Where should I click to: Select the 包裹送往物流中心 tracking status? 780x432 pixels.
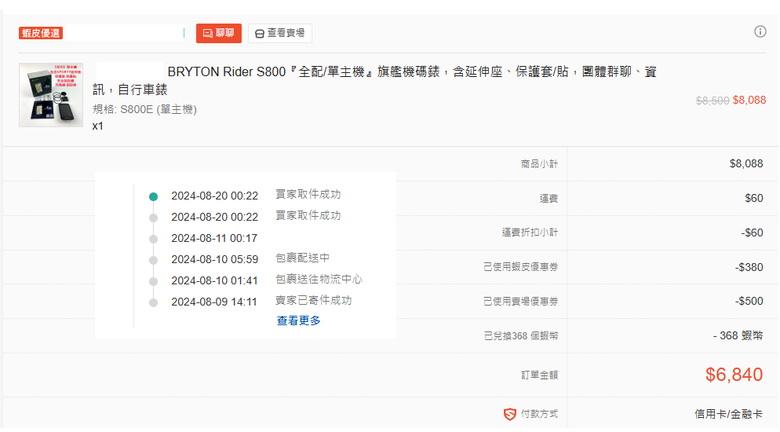tap(319, 279)
